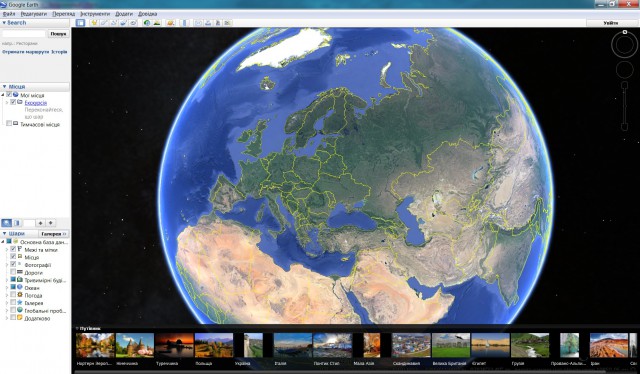
Task: Add a placemark with the yellow pin icon
Action: click(94, 23)
